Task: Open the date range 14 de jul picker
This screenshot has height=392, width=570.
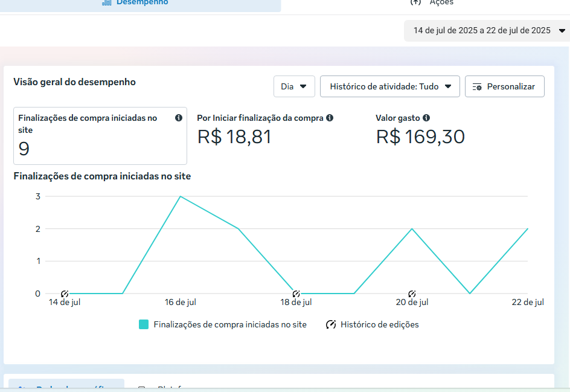Action: click(487, 30)
